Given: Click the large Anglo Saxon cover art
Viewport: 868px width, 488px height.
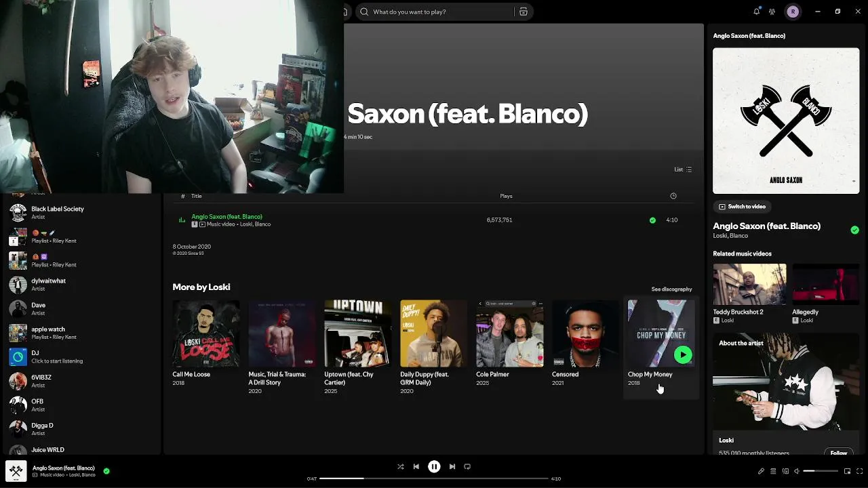Looking at the screenshot, I should (x=786, y=121).
